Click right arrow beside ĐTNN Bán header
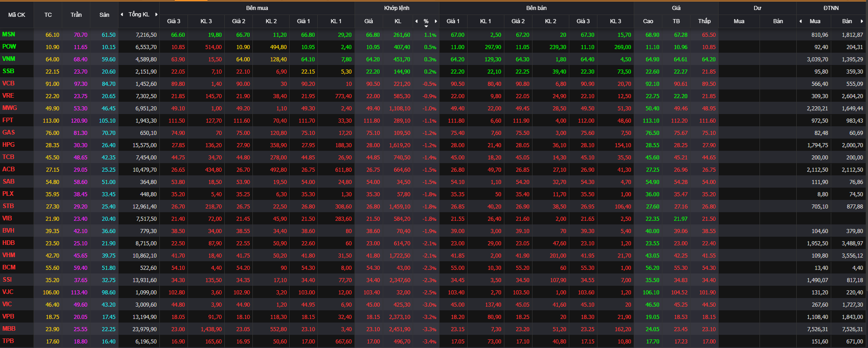This screenshot has height=348, width=868. pyautogui.click(x=862, y=21)
